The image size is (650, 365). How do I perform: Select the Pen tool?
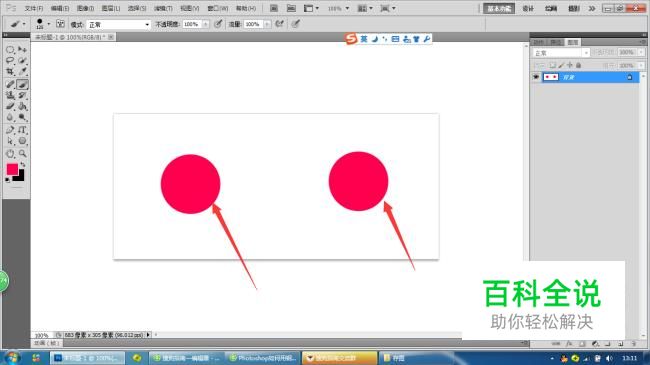coord(10,130)
